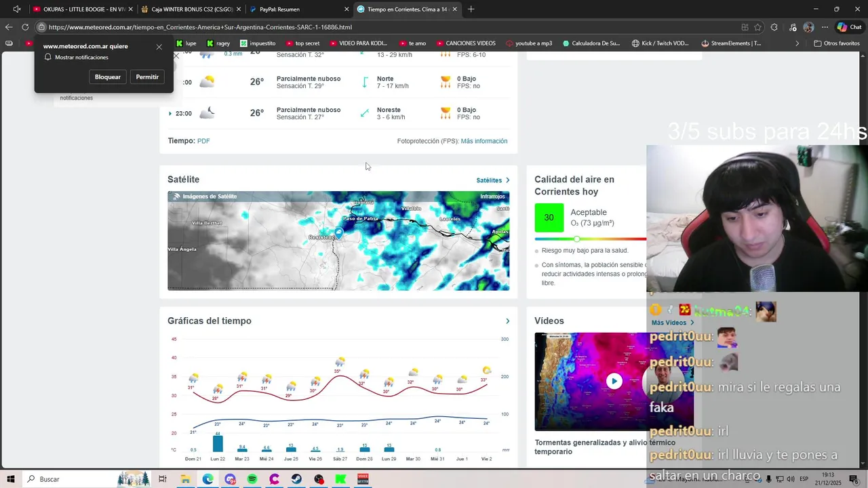Image resolution: width=868 pixels, height=488 pixels.
Task: Open Kick app icon on taskbar
Action: [341, 479]
